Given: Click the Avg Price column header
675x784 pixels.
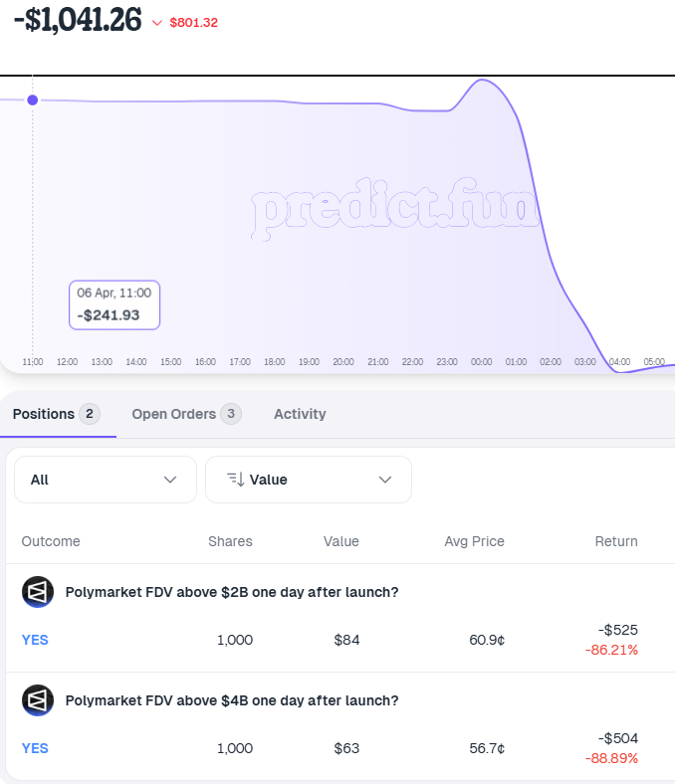Looking at the screenshot, I should (x=474, y=541).
